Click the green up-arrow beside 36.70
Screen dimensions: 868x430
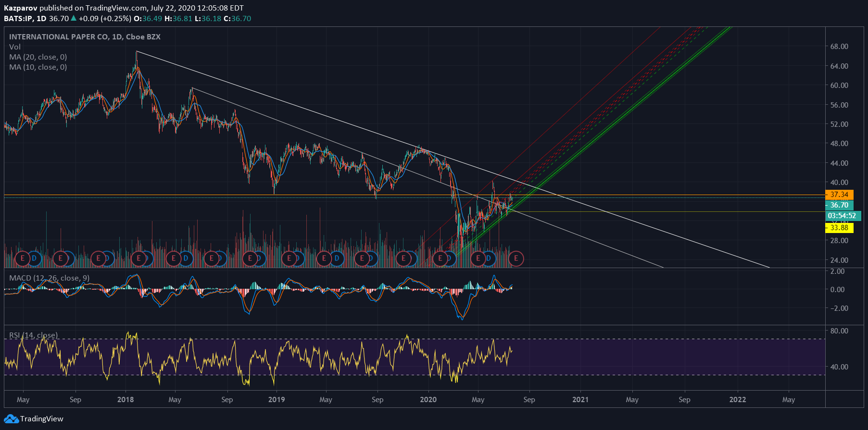pos(74,18)
